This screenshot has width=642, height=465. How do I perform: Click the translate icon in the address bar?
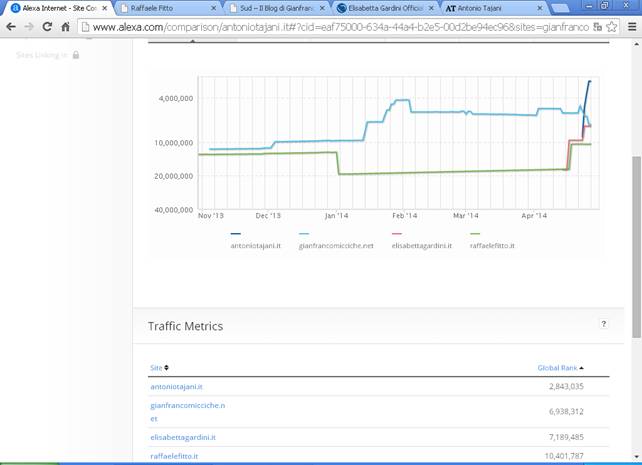598,27
